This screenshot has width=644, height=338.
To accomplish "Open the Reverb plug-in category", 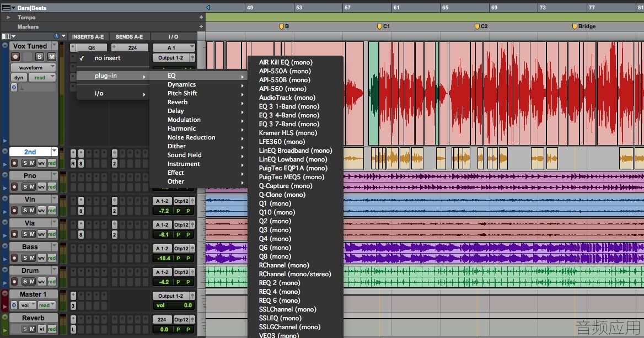I will tap(199, 102).
